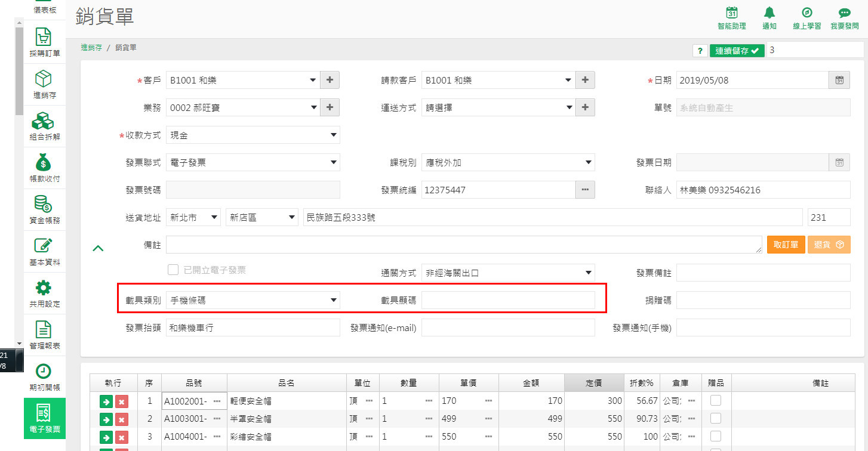Collapse the form section with the green chevron

[x=99, y=248]
